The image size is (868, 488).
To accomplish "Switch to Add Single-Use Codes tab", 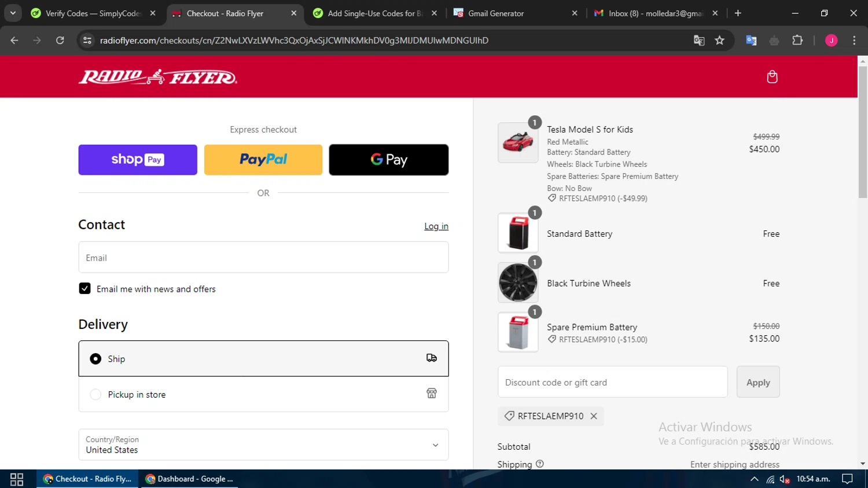I will tap(375, 13).
